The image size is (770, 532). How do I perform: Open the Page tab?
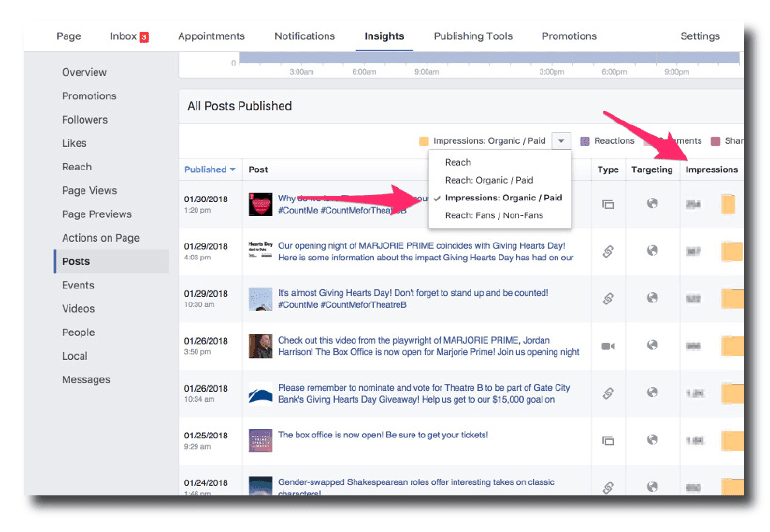coord(69,36)
